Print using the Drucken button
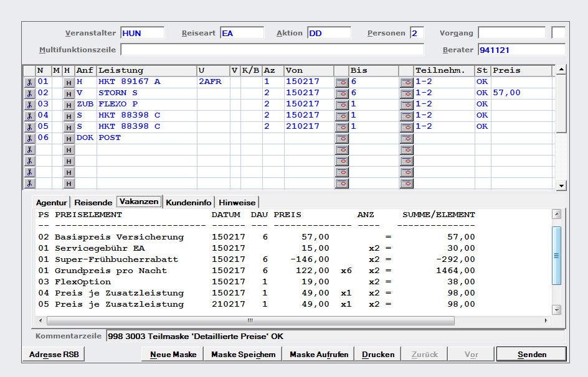Viewport: 588px width, 377px height. pyautogui.click(x=378, y=354)
